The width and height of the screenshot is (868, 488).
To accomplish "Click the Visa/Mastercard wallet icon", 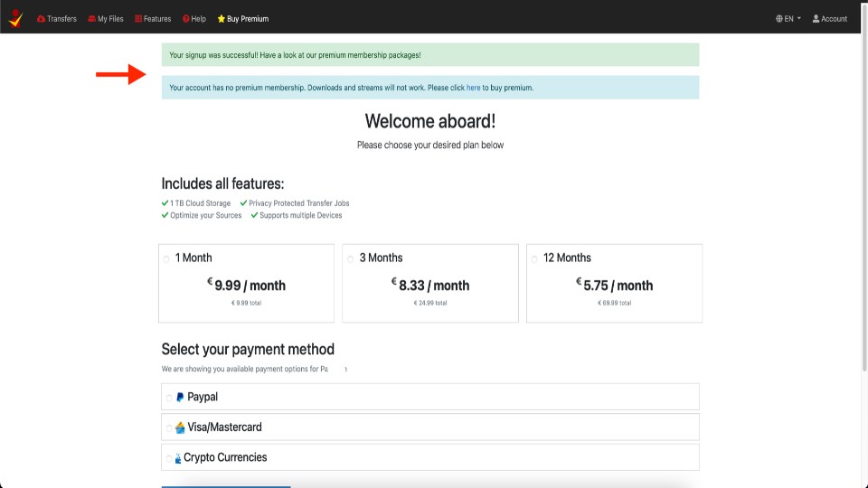I will click(180, 427).
